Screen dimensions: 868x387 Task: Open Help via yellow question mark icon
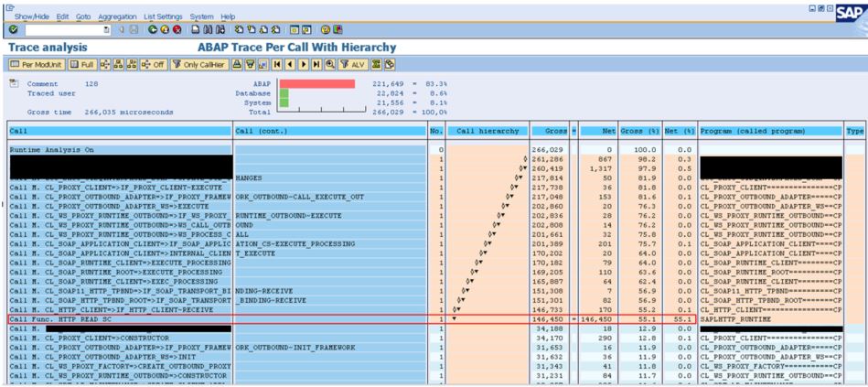tap(326, 29)
